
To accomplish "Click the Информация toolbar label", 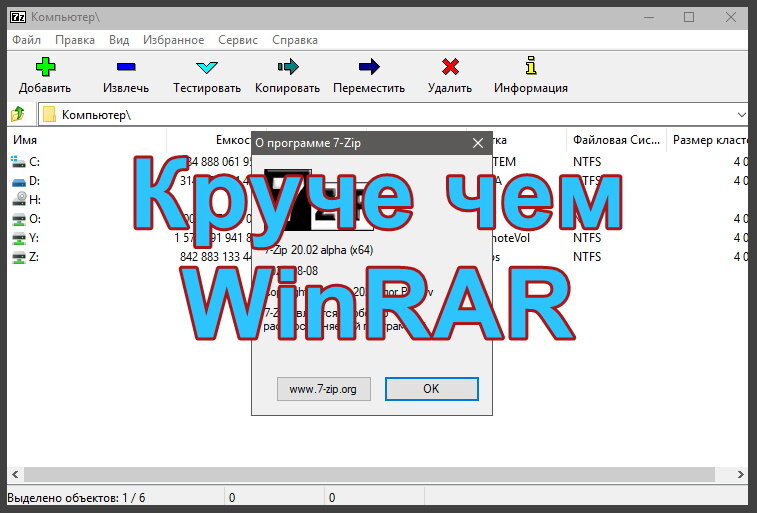I will point(531,88).
